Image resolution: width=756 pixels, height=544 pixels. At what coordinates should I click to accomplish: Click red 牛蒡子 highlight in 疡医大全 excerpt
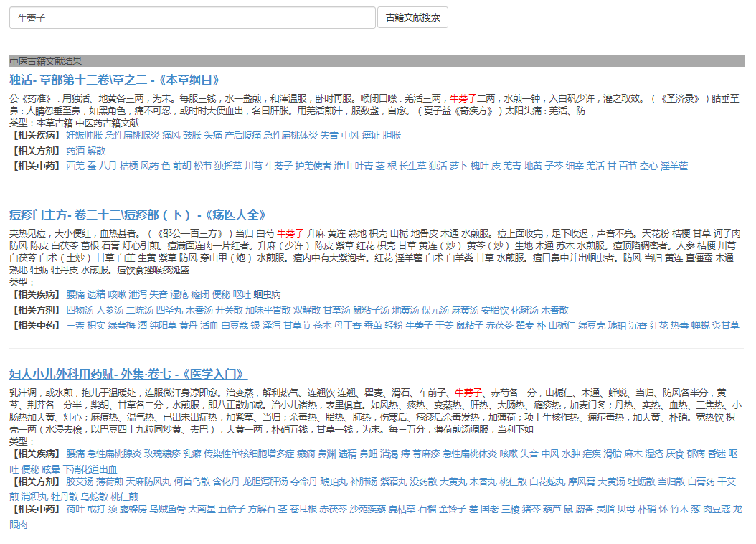[290, 233]
